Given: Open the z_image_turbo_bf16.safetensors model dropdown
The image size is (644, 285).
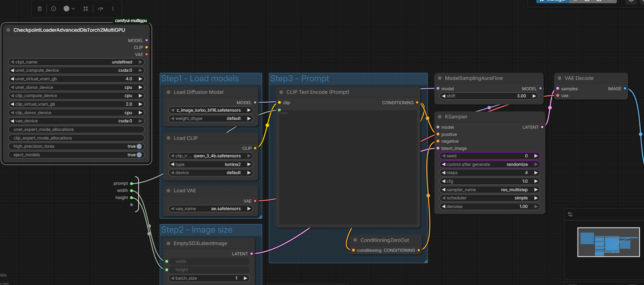Looking at the screenshot, I should click(211, 110).
